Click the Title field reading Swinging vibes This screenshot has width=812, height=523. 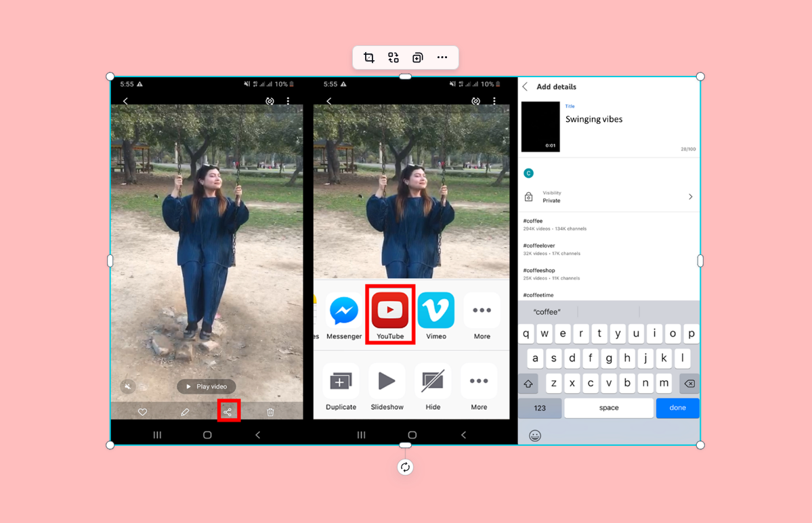[x=594, y=119]
